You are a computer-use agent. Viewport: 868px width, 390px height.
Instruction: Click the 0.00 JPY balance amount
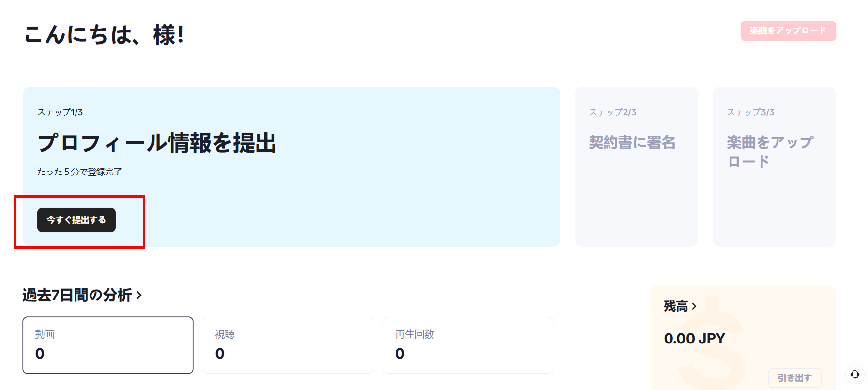[x=695, y=338]
